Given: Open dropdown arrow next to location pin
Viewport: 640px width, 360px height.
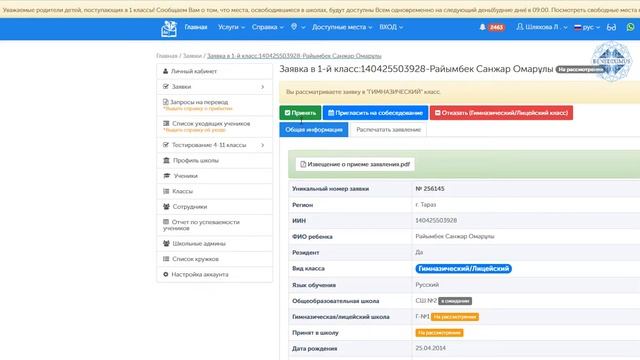Looking at the screenshot, I should 303,27.
